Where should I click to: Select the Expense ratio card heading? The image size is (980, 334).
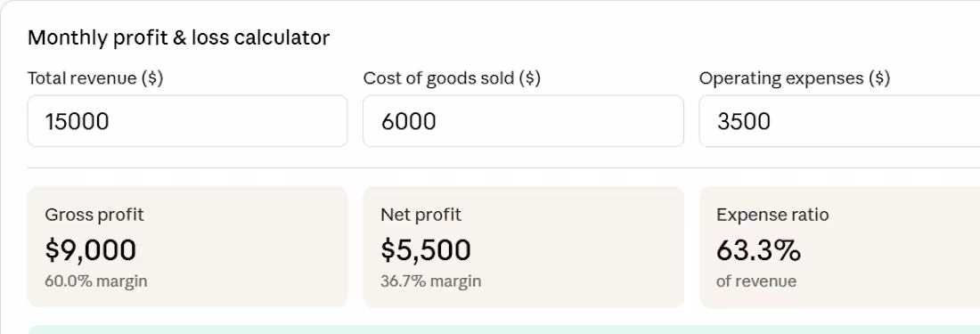772,215
